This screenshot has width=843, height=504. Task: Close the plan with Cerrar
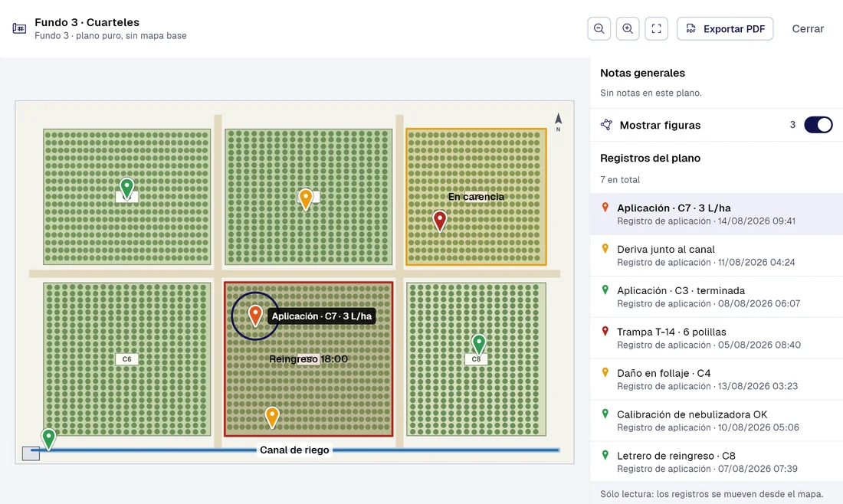[808, 28]
